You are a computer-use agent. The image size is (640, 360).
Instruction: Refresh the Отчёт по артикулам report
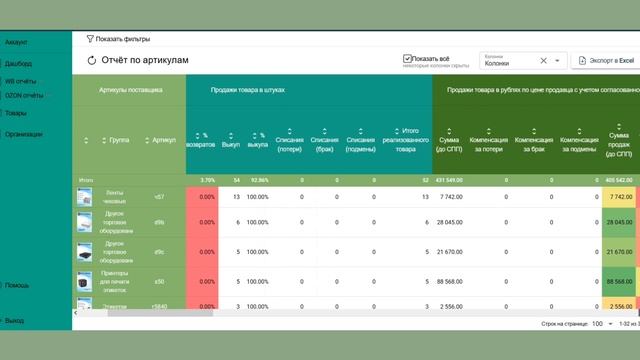tap(92, 60)
